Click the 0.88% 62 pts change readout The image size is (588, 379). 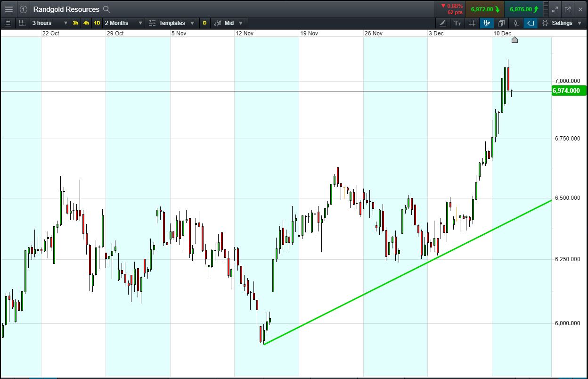point(452,9)
